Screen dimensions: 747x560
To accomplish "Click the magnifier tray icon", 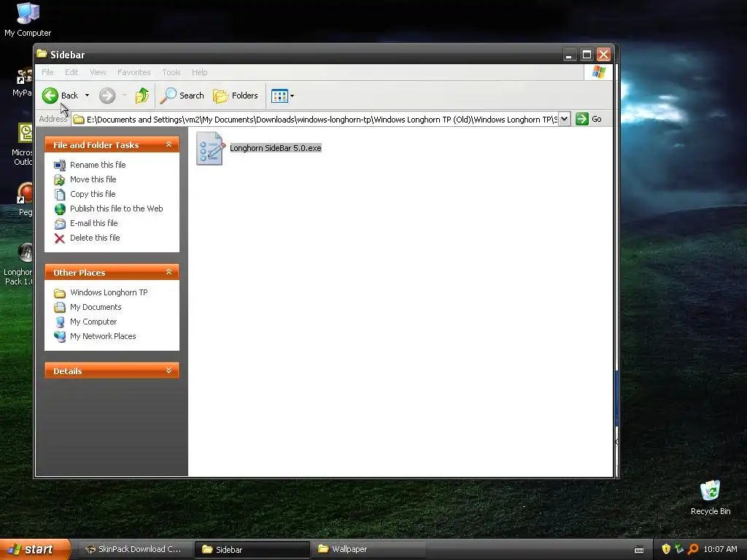I will tap(693, 550).
